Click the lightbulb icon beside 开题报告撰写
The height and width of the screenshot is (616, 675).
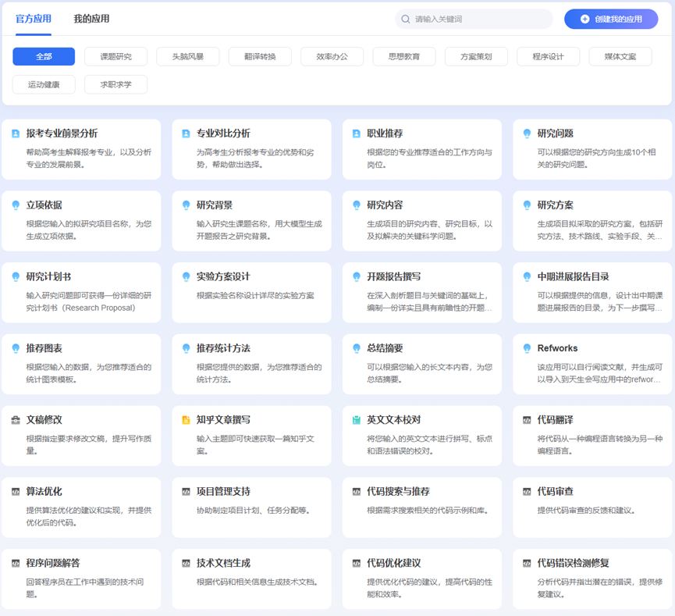357,276
